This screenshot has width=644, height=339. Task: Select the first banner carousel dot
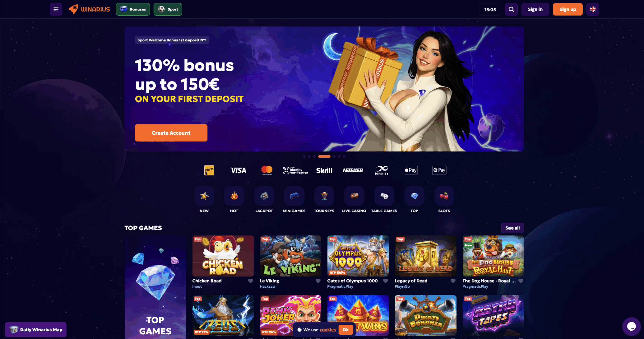click(304, 156)
